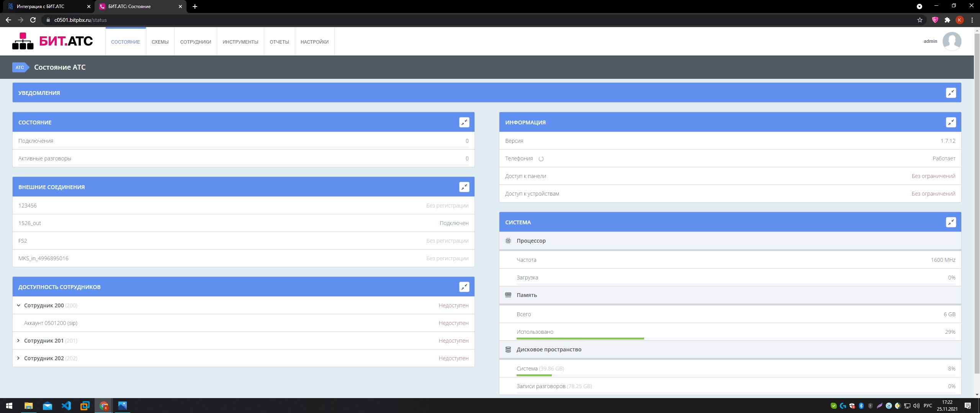Open the Chrome three-dot menu
980x413 pixels.
click(972, 20)
